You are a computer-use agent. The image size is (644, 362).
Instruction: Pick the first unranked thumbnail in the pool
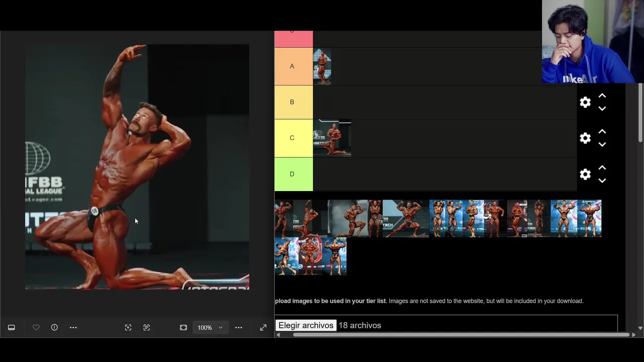click(x=283, y=218)
